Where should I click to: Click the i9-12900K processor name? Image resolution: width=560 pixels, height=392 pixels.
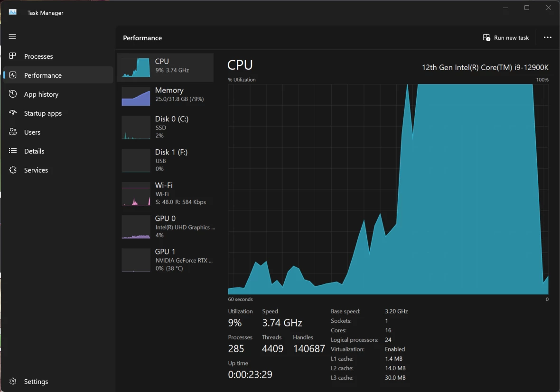[485, 67]
